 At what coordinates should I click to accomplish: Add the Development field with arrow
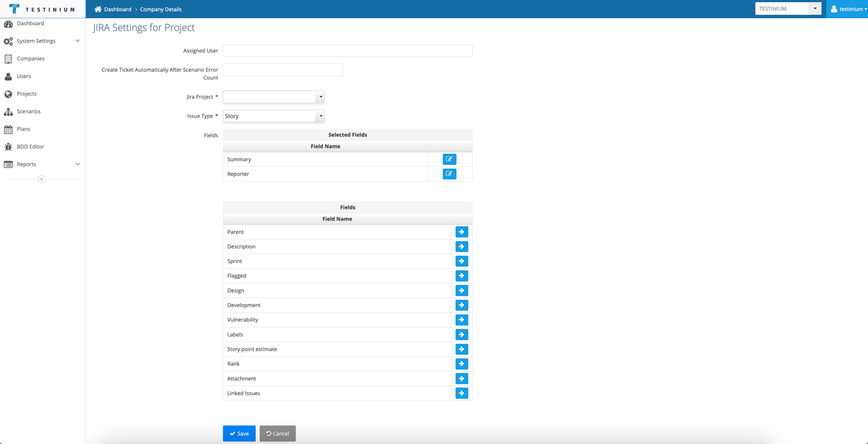[x=461, y=305]
